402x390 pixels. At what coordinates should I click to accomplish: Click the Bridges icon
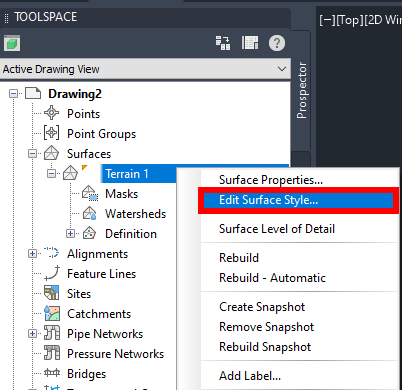52,373
